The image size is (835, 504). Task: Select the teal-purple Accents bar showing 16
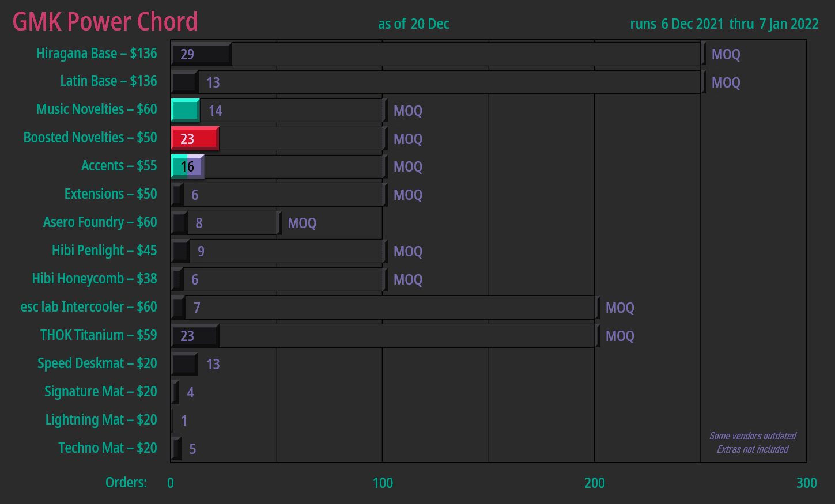click(x=188, y=166)
